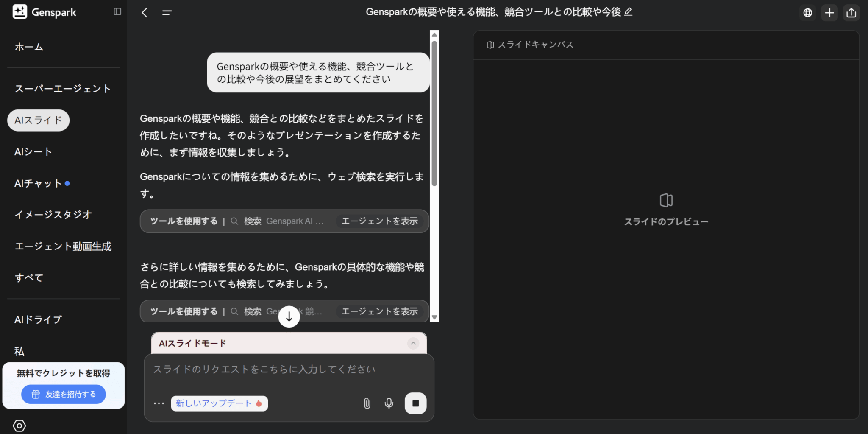Click second エージェントを表示 button
868x434 pixels.
(380, 311)
